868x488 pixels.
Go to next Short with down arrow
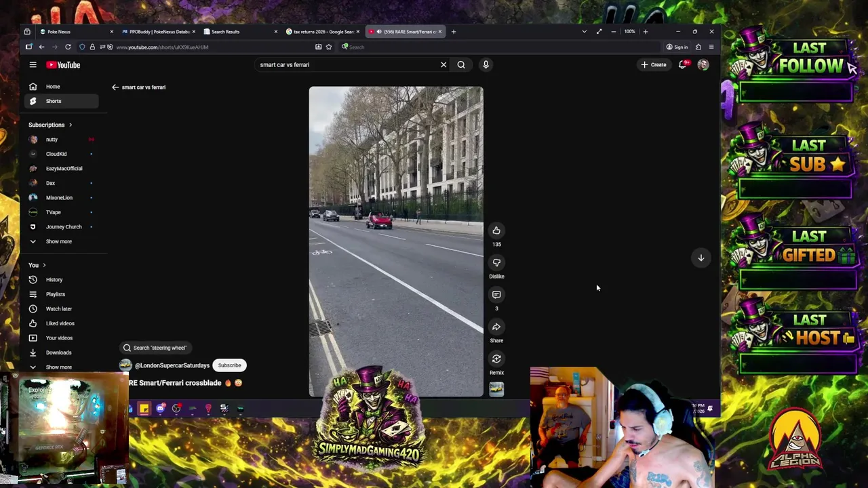[701, 258]
